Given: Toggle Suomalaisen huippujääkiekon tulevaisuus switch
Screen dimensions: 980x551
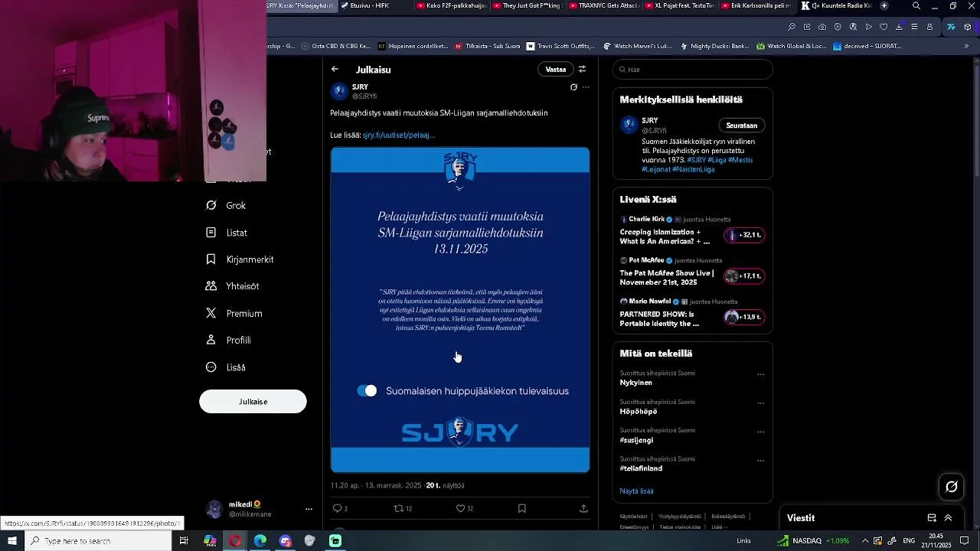Looking at the screenshot, I should [x=367, y=391].
